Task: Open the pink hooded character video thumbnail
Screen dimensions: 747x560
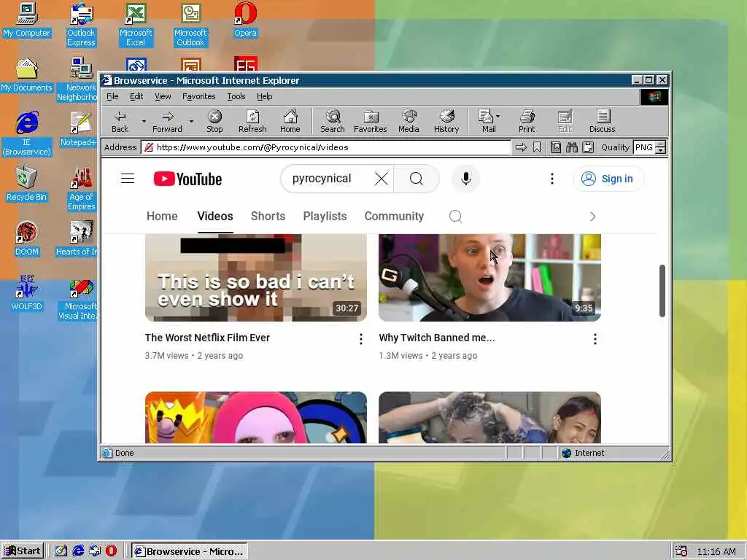Action: coord(256,418)
